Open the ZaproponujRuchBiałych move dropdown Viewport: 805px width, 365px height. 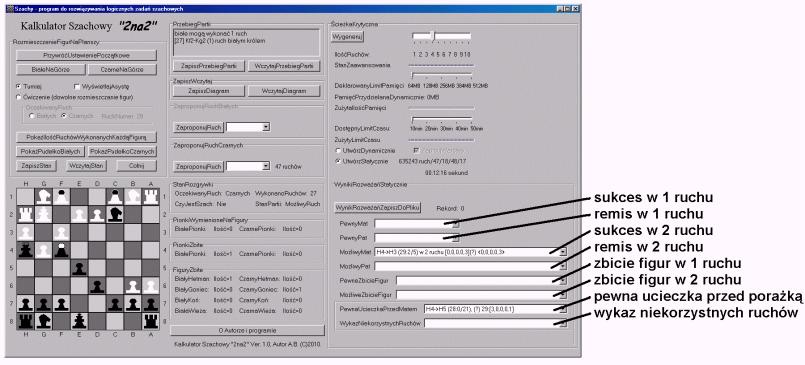(265, 127)
